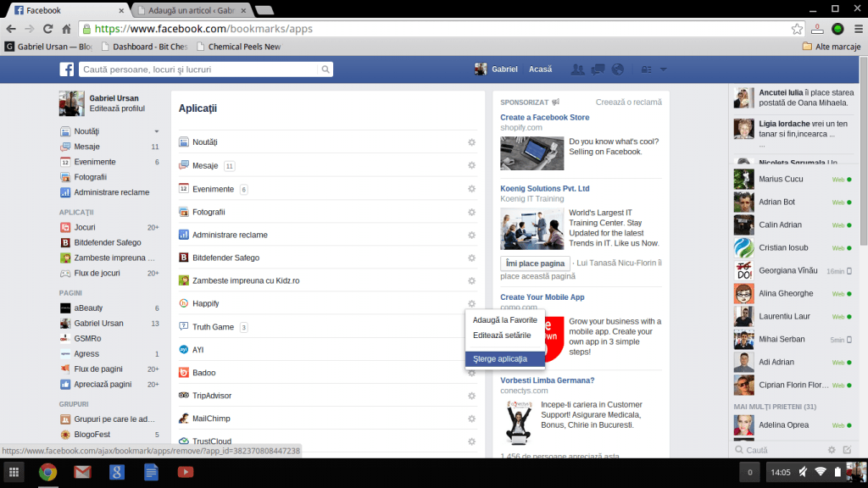Open gear for Zambeste impreuna cu Kidz.ro row

click(471, 280)
